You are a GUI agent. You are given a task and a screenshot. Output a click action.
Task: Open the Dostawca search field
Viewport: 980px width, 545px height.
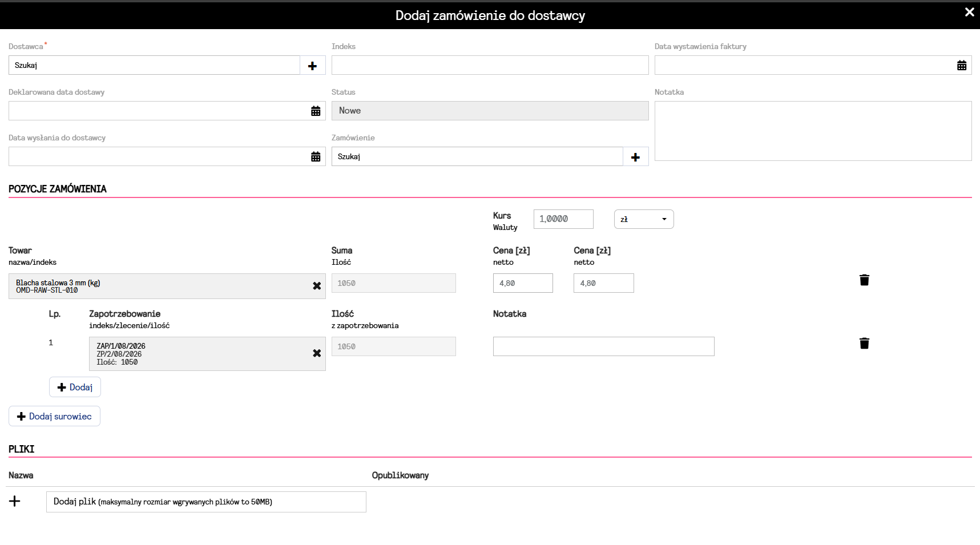pyautogui.click(x=154, y=66)
